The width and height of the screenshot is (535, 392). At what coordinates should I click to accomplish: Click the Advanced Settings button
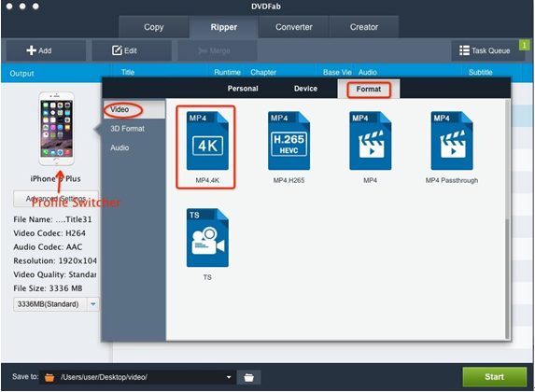pos(56,199)
